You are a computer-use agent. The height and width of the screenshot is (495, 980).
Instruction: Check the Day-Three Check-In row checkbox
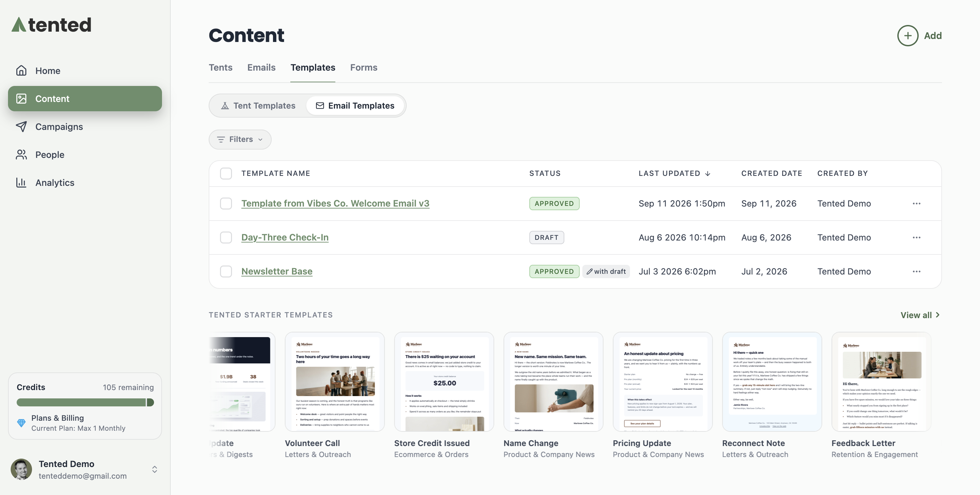click(x=226, y=238)
